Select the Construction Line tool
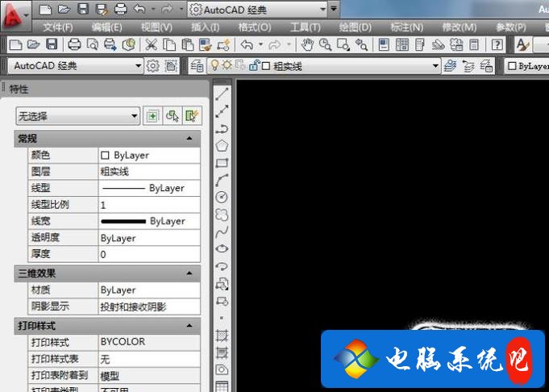 (x=222, y=111)
